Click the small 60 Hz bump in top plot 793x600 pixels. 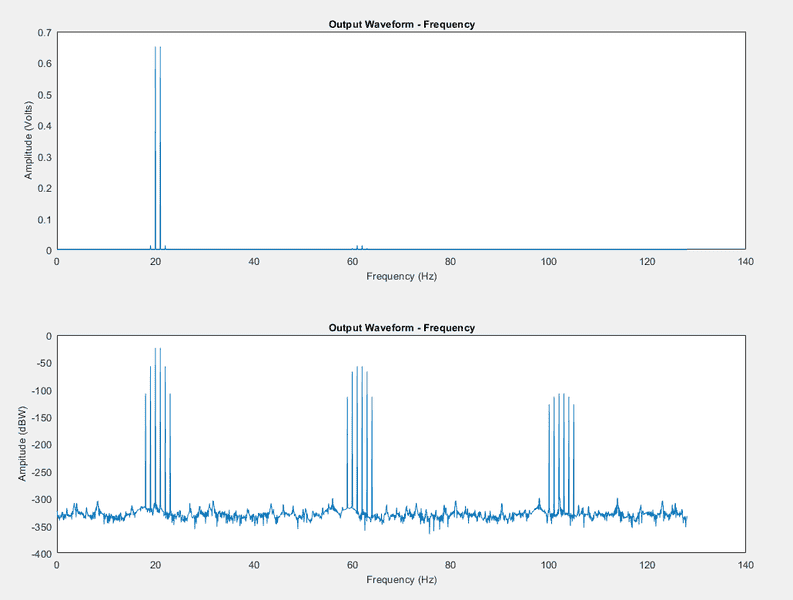click(x=359, y=247)
